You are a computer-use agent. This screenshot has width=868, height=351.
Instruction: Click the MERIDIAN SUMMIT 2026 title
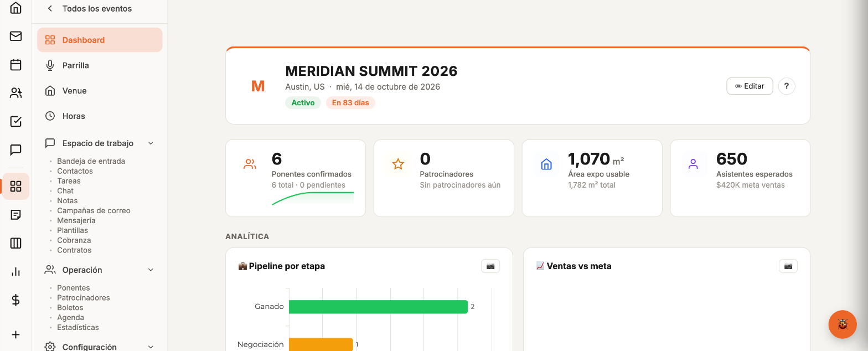coord(371,71)
